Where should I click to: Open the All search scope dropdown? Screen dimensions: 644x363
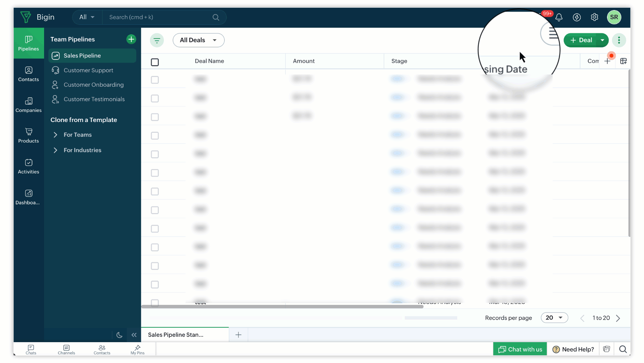click(x=87, y=17)
